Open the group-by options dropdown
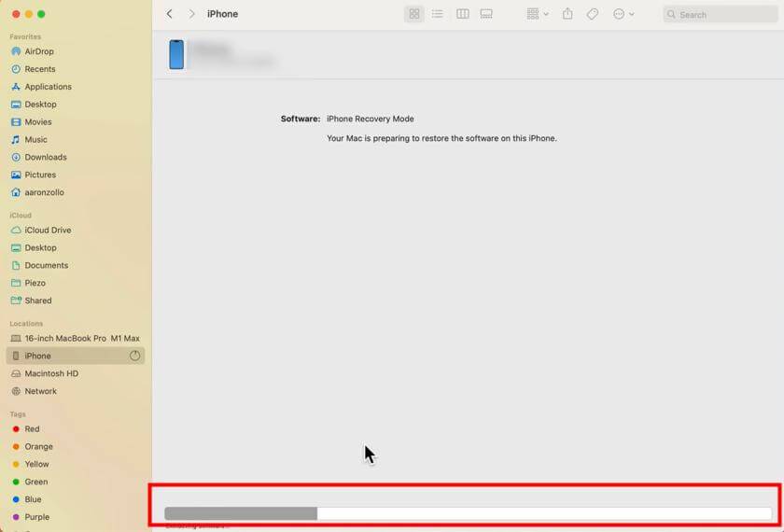The image size is (784, 532). pos(538,14)
